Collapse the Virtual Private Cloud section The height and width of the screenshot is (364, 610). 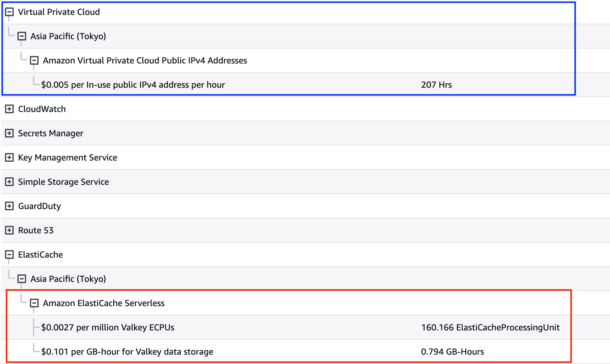[x=9, y=12]
